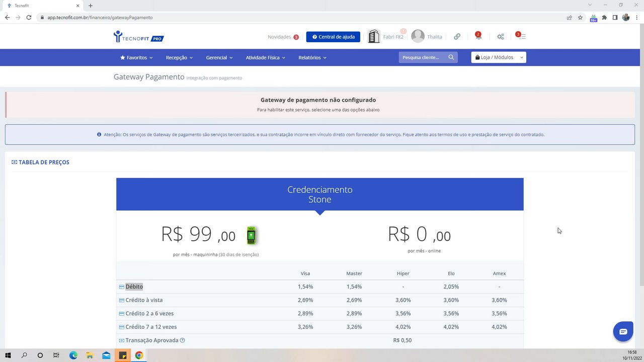
Task: Expand the Relatórios menu
Action: point(312,57)
